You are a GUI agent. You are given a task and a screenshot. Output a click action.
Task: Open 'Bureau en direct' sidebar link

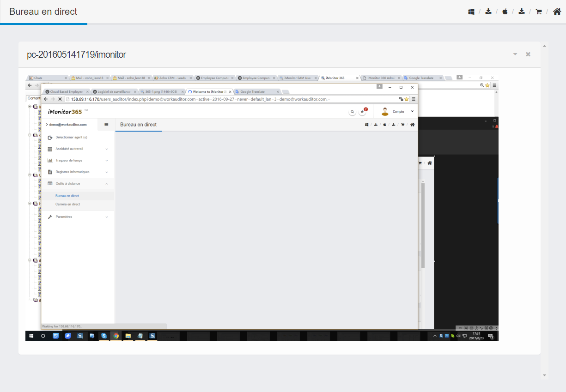click(67, 196)
